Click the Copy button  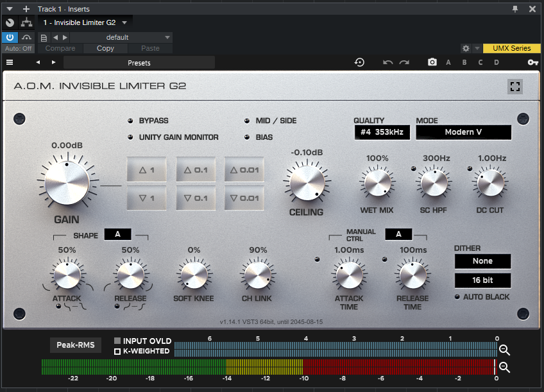coord(105,48)
